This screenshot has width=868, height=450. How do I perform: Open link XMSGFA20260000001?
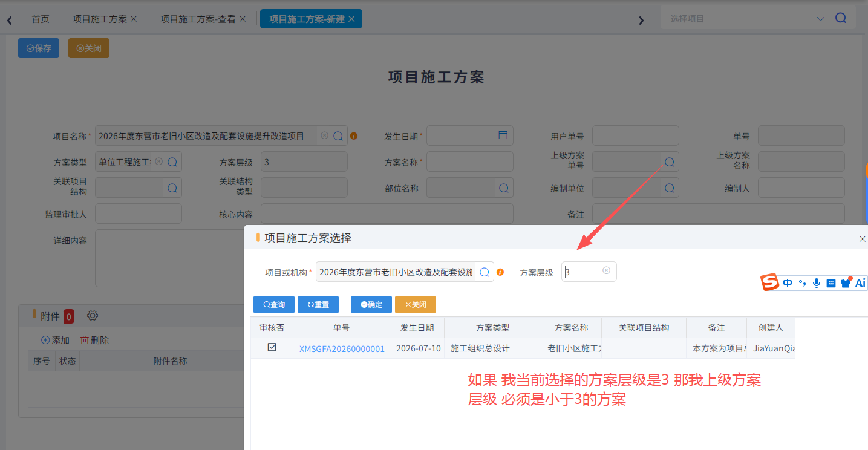coord(342,348)
